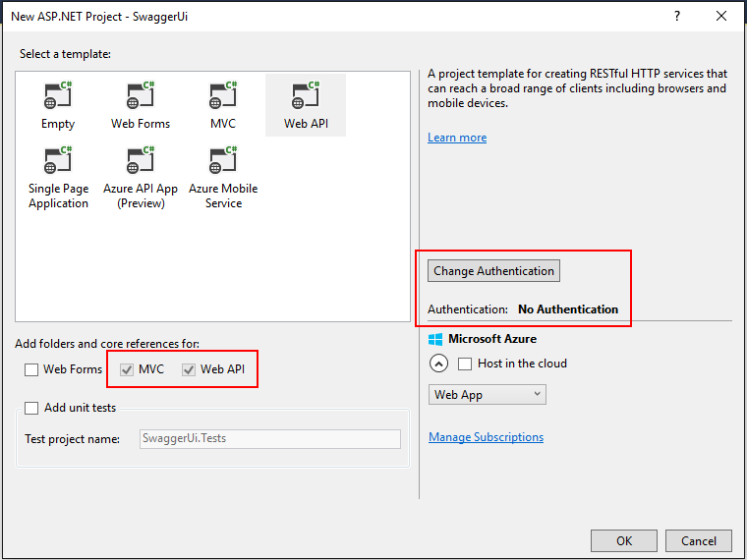Click the 'Test project name:' label
Screen dimensions: 747x560
point(73,439)
